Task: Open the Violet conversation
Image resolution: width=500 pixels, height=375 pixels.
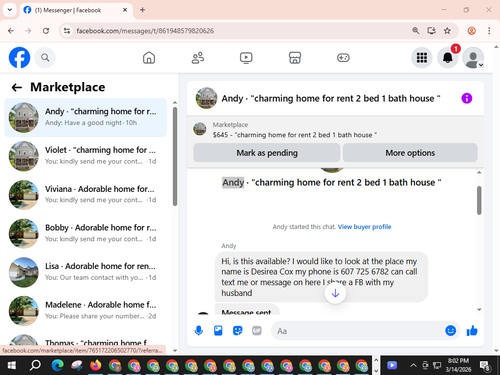Action: tap(86, 156)
